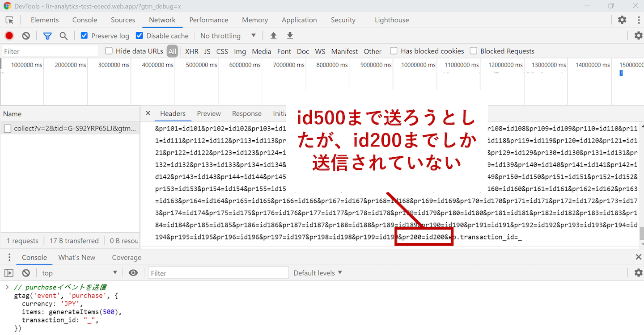Toggle the network filter funnel icon
Image resolution: width=644 pixels, height=335 pixels.
click(47, 36)
